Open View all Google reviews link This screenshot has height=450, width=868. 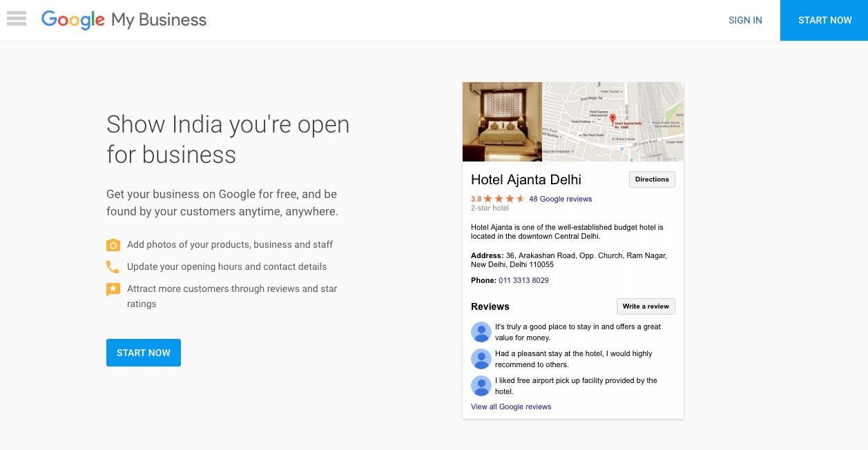pyautogui.click(x=511, y=407)
